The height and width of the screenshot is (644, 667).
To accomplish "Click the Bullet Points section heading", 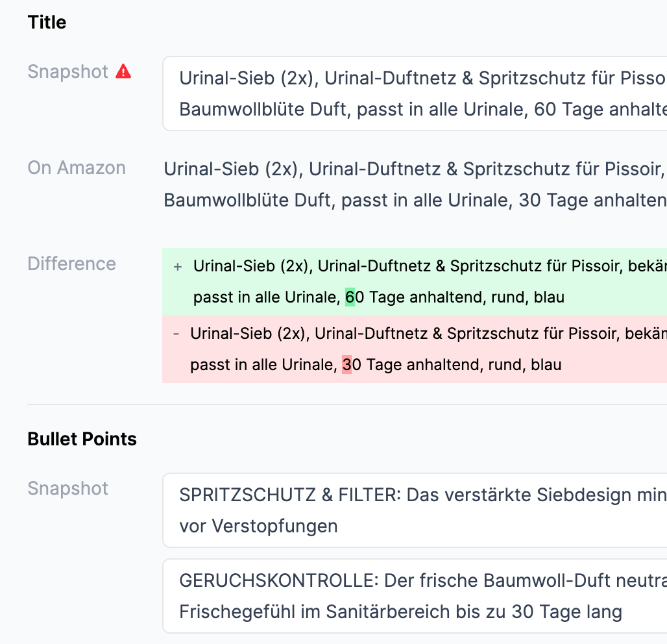I will click(x=82, y=440).
